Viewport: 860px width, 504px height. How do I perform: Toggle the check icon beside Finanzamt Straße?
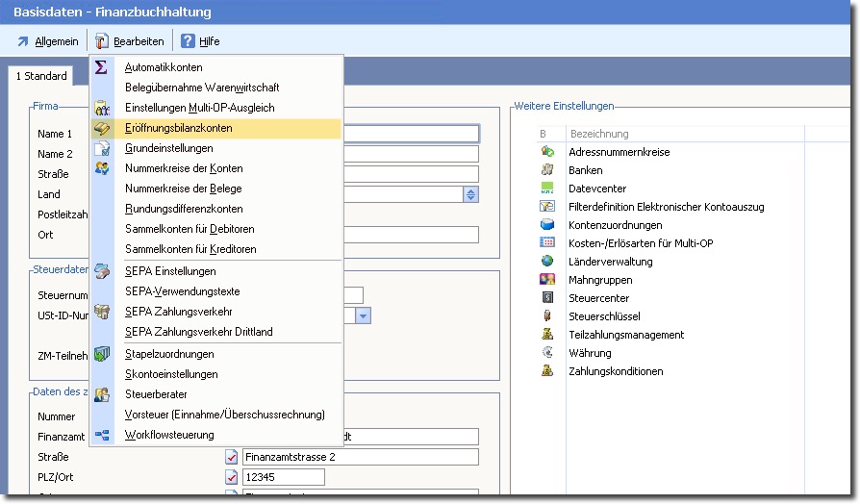231,457
